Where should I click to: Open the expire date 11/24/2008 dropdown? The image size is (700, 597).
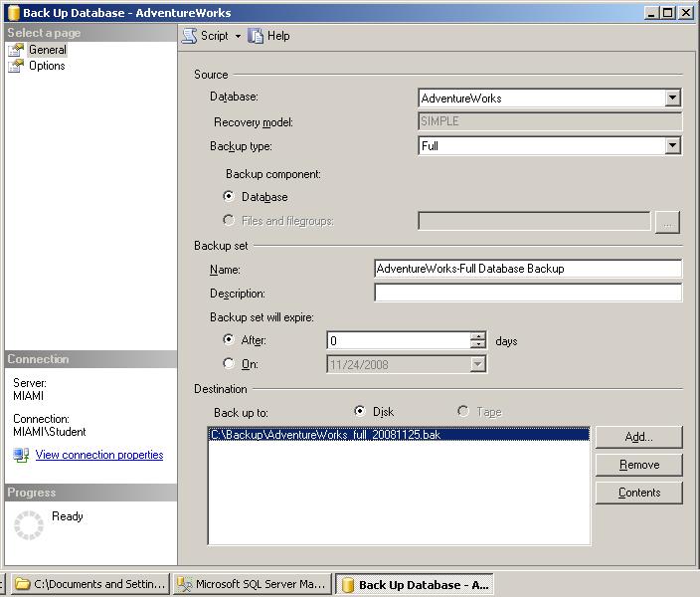pos(478,364)
